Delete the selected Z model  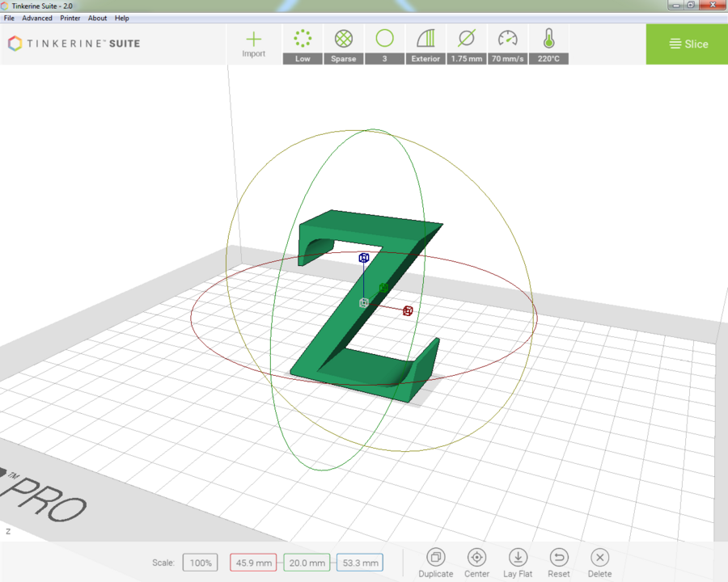click(599, 562)
